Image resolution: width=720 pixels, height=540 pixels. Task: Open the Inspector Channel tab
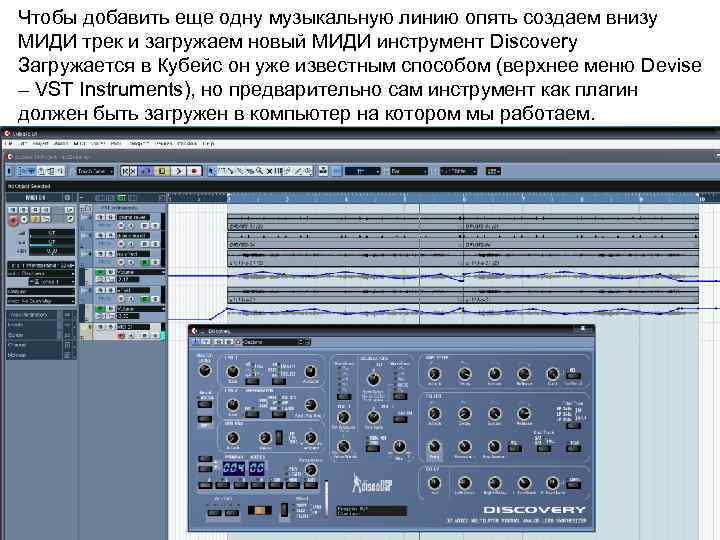(33, 345)
